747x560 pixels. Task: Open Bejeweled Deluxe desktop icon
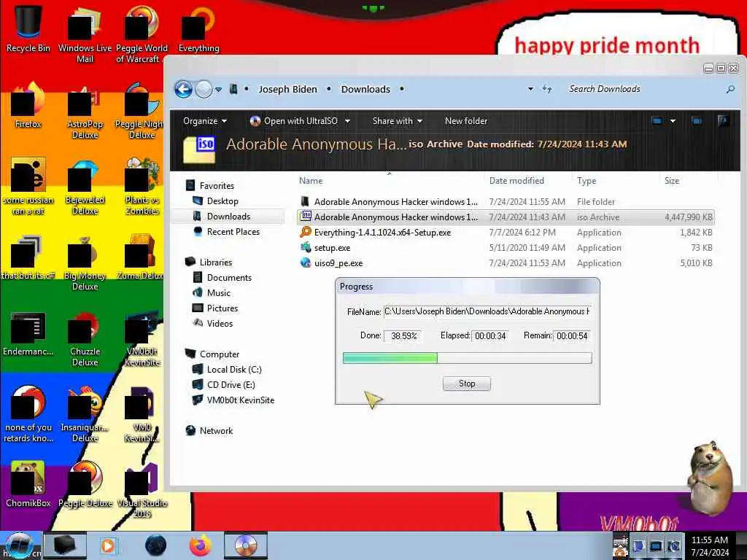pyautogui.click(x=85, y=187)
